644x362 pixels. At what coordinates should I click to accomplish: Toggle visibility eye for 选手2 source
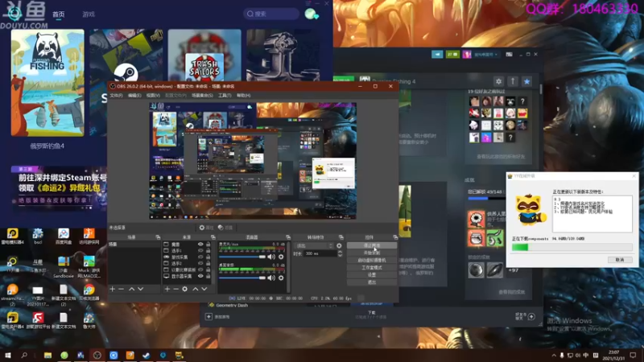pyautogui.click(x=200, y=264)
